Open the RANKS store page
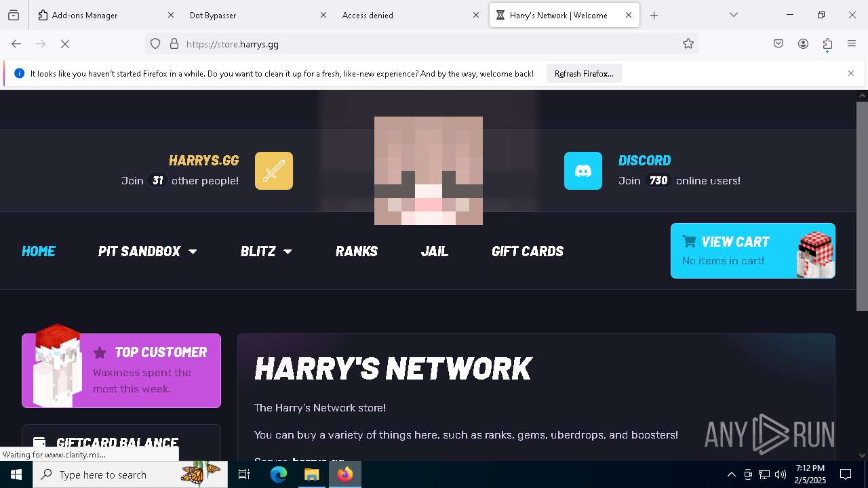 point(357,251)
